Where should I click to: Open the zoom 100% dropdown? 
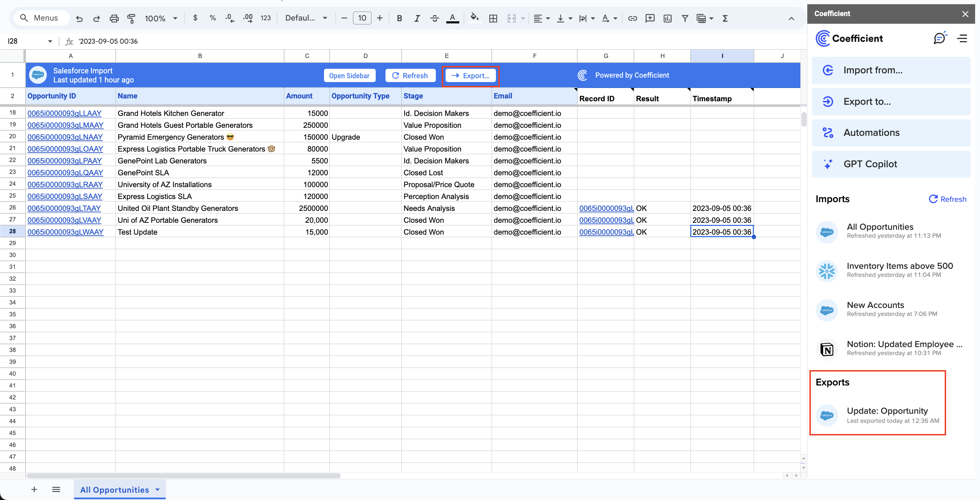tap(161, 18)
